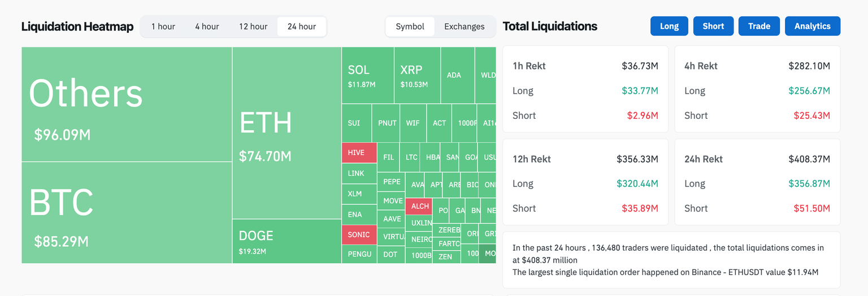Click the red ALCH tile

(x=420, y=206)
